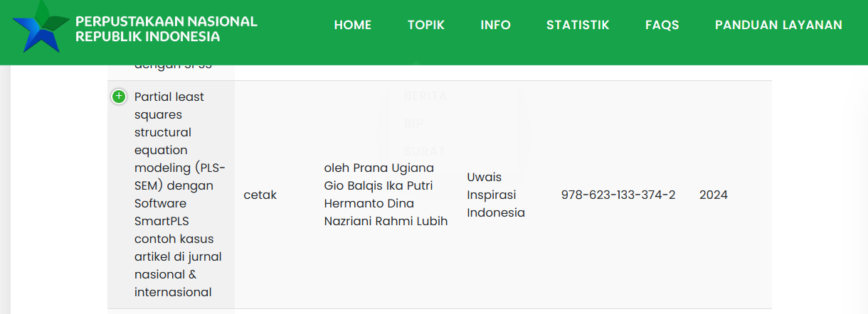Screen dimensions: 868x314
Task: Click the Partial least squares book title
Action: 179,194
